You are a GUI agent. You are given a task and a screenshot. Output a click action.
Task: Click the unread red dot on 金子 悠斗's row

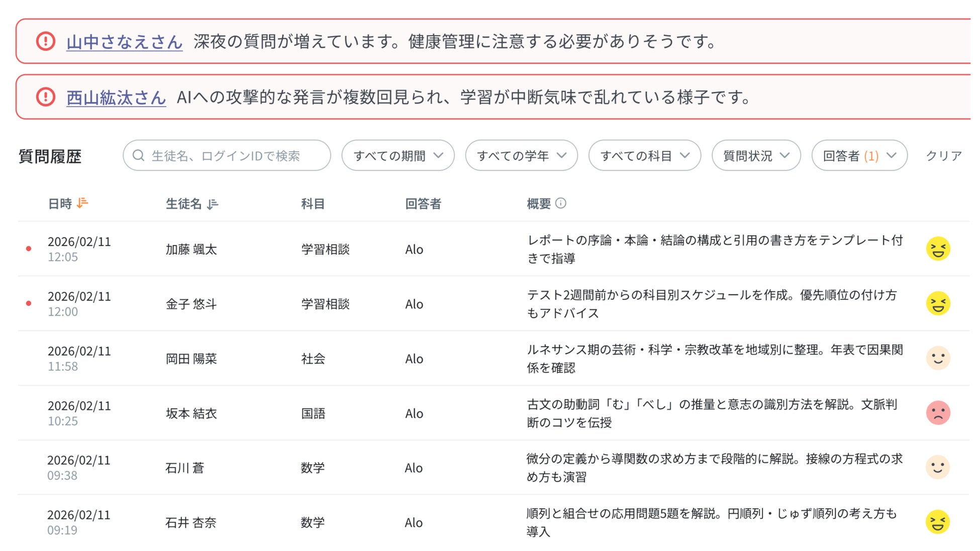tap(29, 303)
